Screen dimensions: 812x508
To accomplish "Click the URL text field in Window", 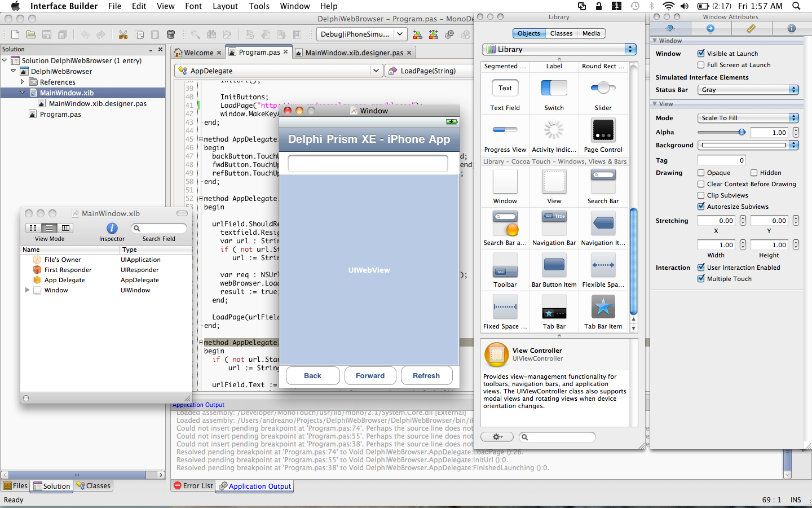I will (368, 164).
